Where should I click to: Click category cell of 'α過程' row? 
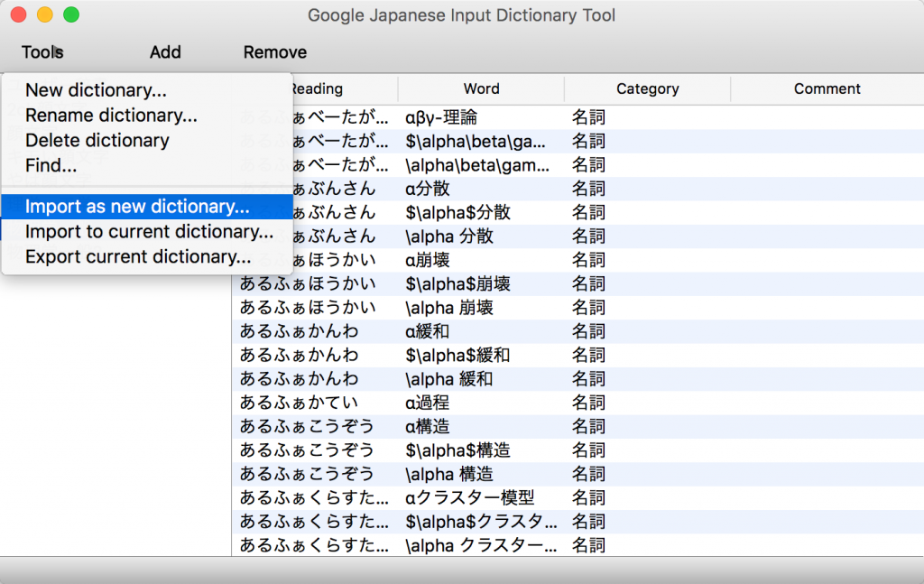click(x=588, y=403)
